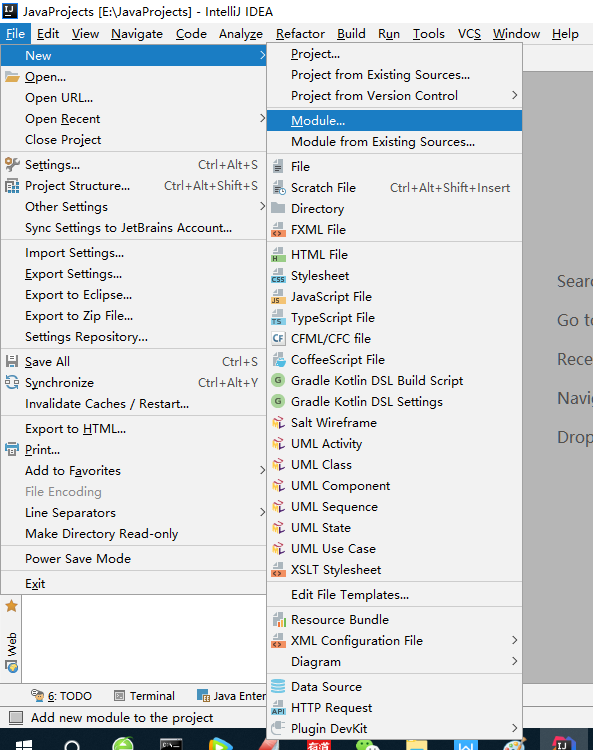Select Sync Settings to JetBrains Account...
593x750 pixels.
pos(133,228)
